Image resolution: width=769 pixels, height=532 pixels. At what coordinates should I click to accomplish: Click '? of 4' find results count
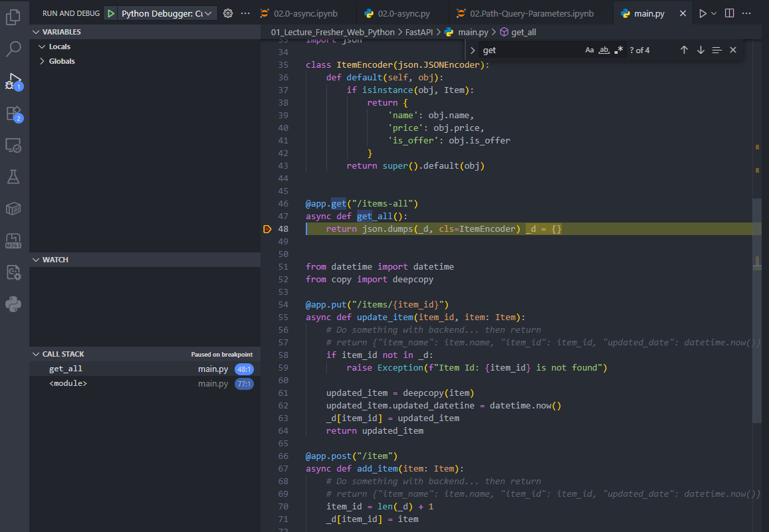point(639,50)
